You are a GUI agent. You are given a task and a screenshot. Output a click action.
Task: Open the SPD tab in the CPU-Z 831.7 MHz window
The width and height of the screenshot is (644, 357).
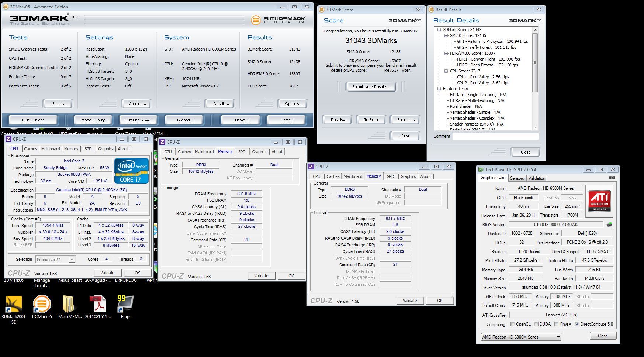[390, 176]
